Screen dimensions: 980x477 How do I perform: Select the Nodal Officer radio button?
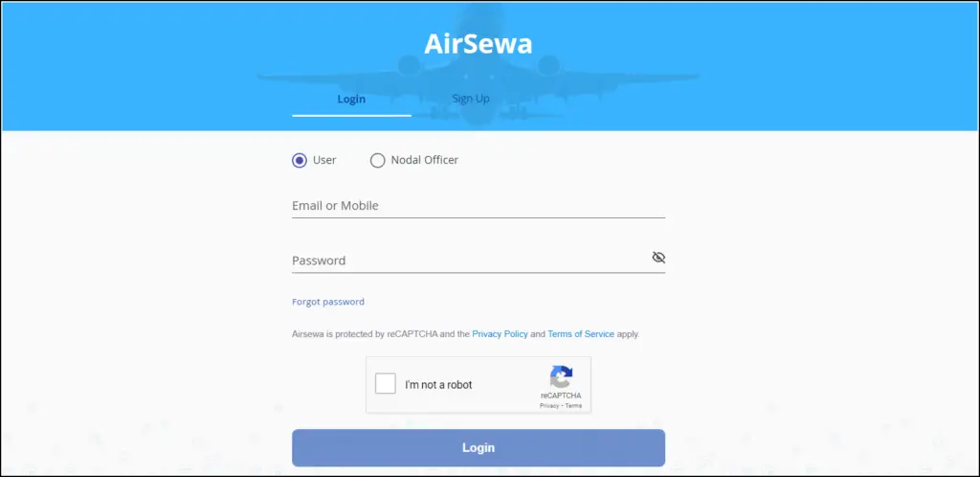pyautogui.click(x=377, y=161)
